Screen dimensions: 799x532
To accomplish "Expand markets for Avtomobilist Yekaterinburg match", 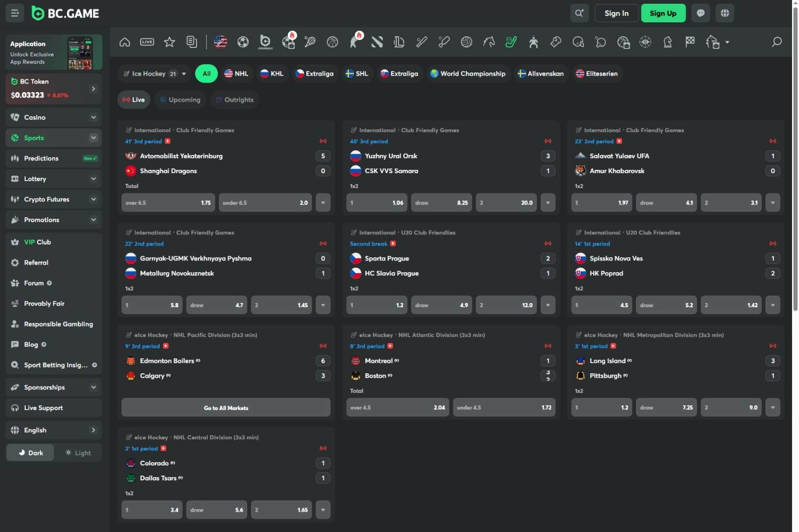I will click(x=323, y=203).
